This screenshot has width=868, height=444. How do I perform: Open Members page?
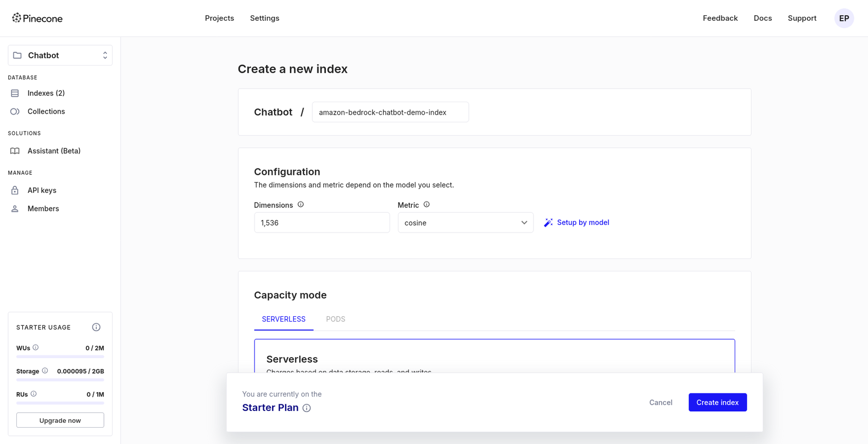(43, 209)
